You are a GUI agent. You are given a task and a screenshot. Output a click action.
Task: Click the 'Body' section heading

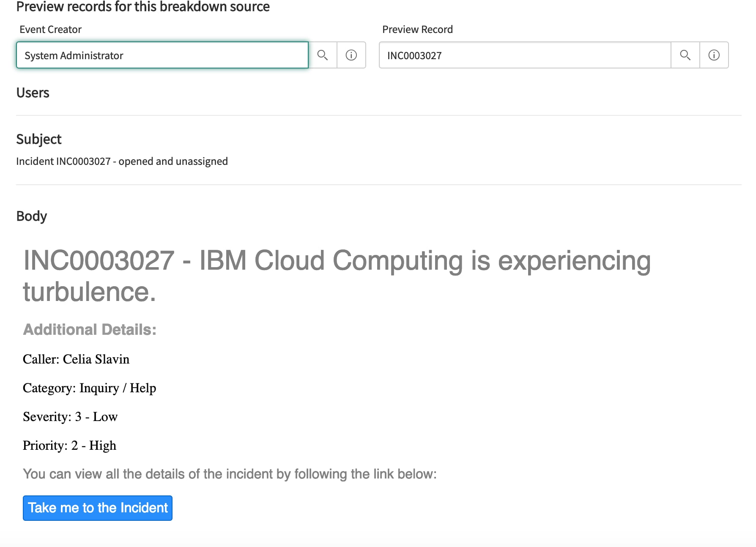tap(32, 216)
